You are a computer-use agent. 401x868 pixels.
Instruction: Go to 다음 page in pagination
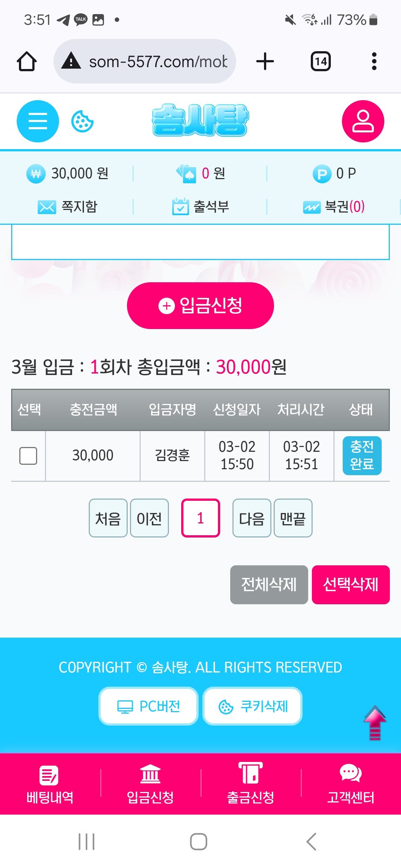[x=251, y=518]
